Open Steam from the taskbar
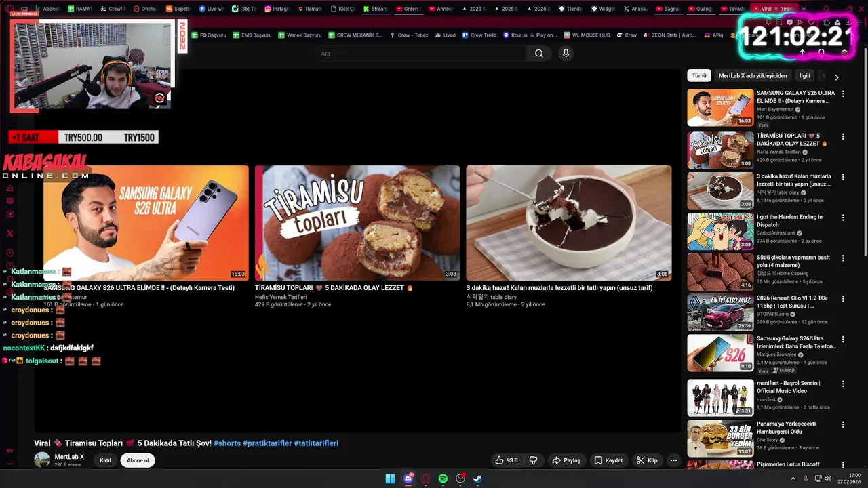This screenshot has height=488, width=868. (477, 479)
